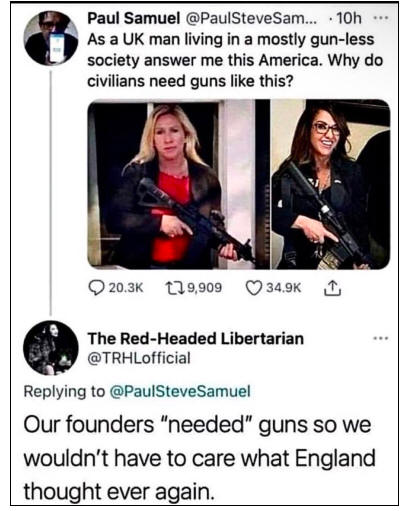This screenshot has width=412, height=511.
Task: Open The Red-Headed Libertarian's profile avatar
Action: 51,348
